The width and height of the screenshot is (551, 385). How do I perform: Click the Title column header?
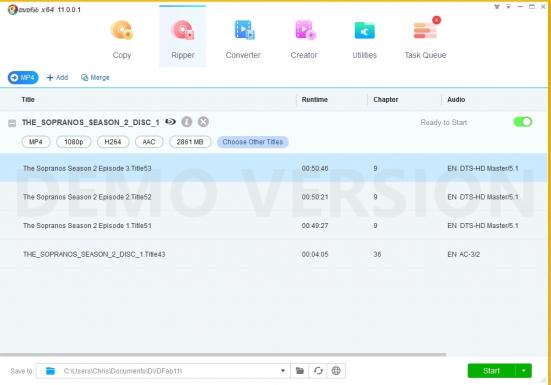pyautogui.click(x=28, y=99)
